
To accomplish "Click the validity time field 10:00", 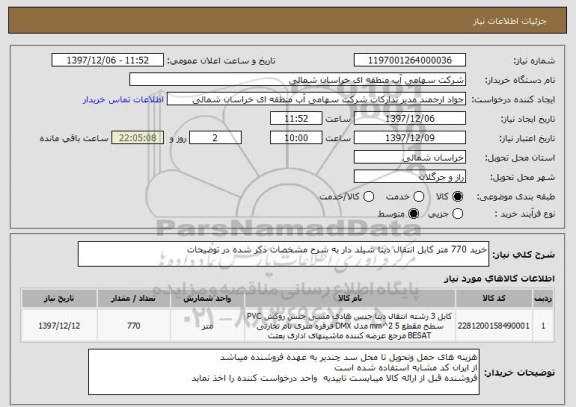I will (296, 138).
